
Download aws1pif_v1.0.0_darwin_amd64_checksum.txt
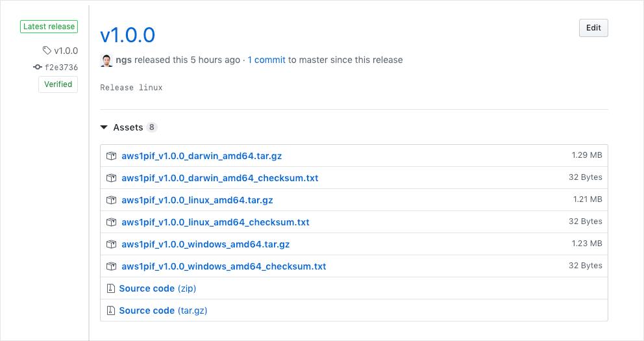click(x=219, y=178)
